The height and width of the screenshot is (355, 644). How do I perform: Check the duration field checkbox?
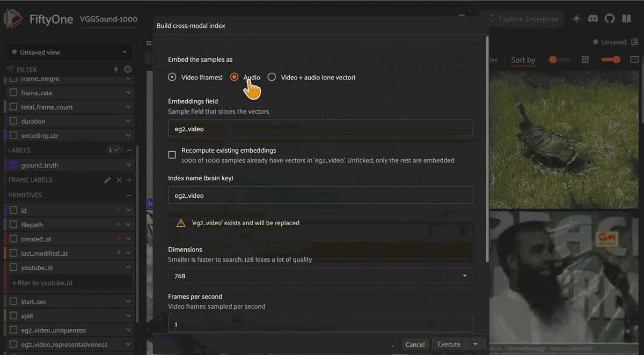coord(13,122)
